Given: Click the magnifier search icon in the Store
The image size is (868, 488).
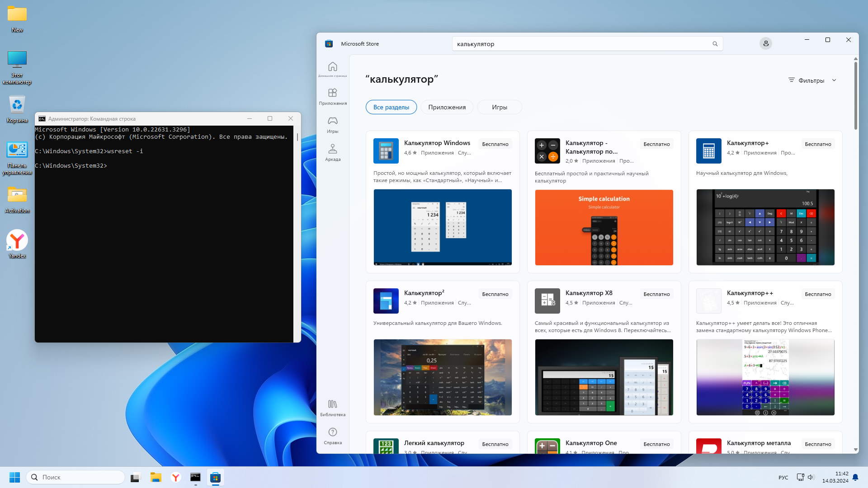Looking at the screenshot, I should coord(715,44).
